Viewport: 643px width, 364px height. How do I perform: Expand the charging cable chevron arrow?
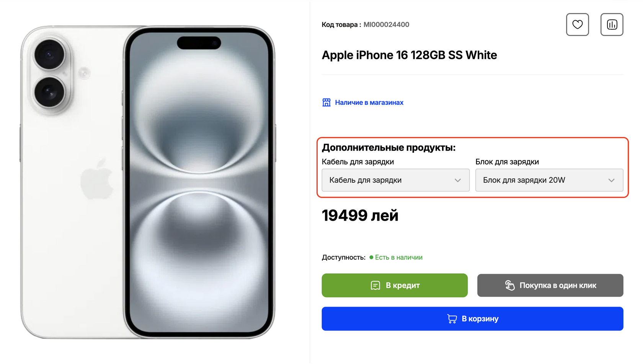pos(458,180)
